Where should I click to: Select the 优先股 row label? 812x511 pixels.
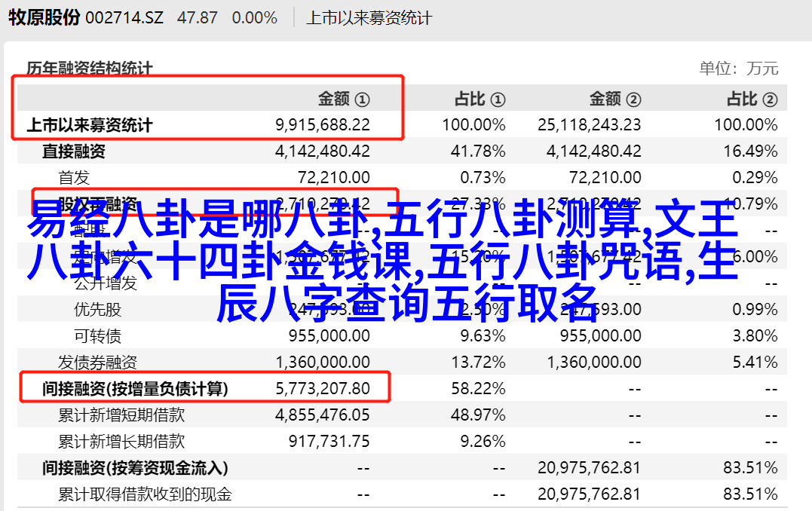97,310
